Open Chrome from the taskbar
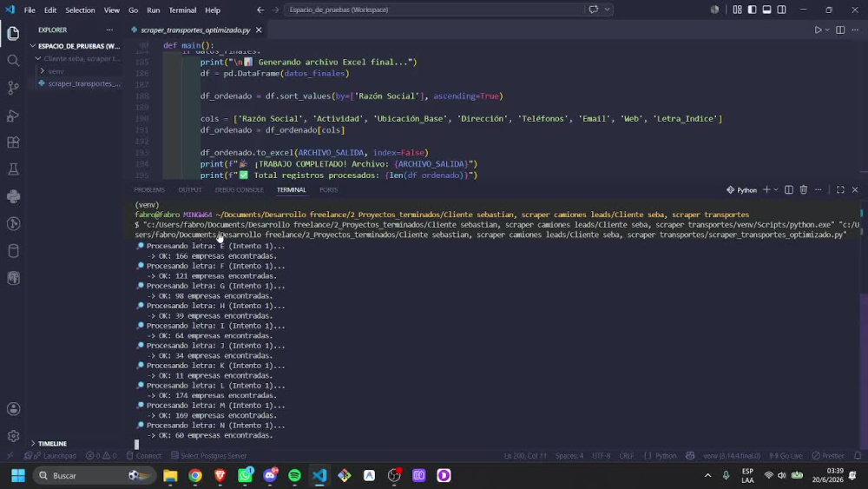The height and width of the screenshot is (489, 868). pyautogui.click(x=194, y=476)
